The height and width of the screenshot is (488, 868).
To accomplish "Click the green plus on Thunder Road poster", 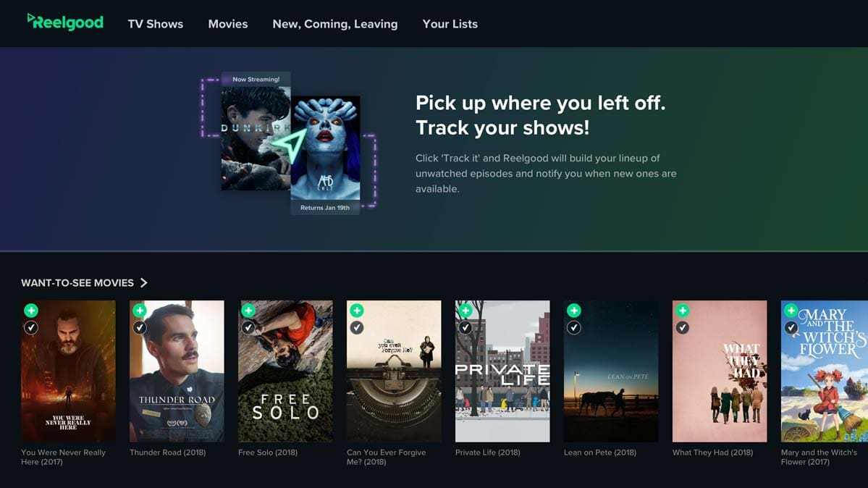I will point(140,311).
